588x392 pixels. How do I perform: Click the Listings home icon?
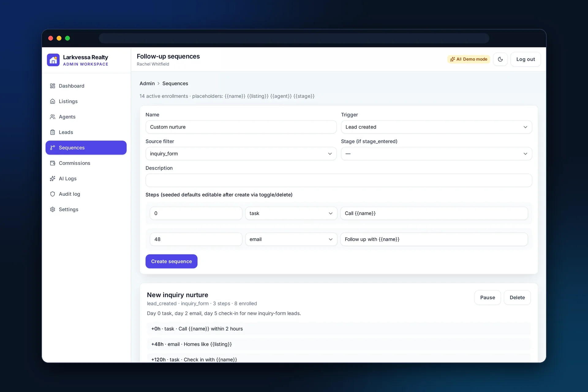53,101
